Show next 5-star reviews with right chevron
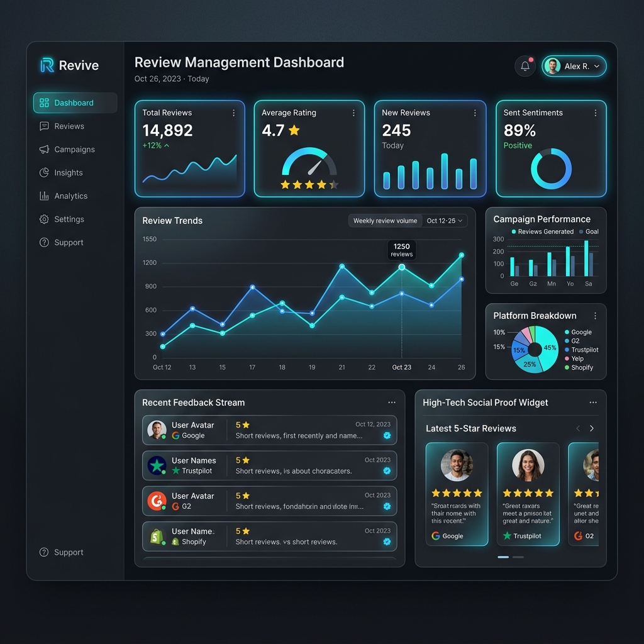The image size is (644, 644). (x=591, y=428)
